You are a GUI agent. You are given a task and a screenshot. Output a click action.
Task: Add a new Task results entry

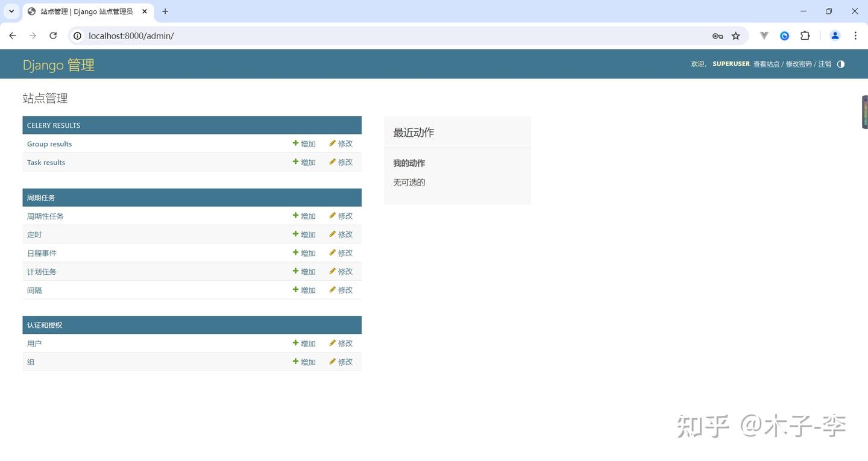[304, 162]
